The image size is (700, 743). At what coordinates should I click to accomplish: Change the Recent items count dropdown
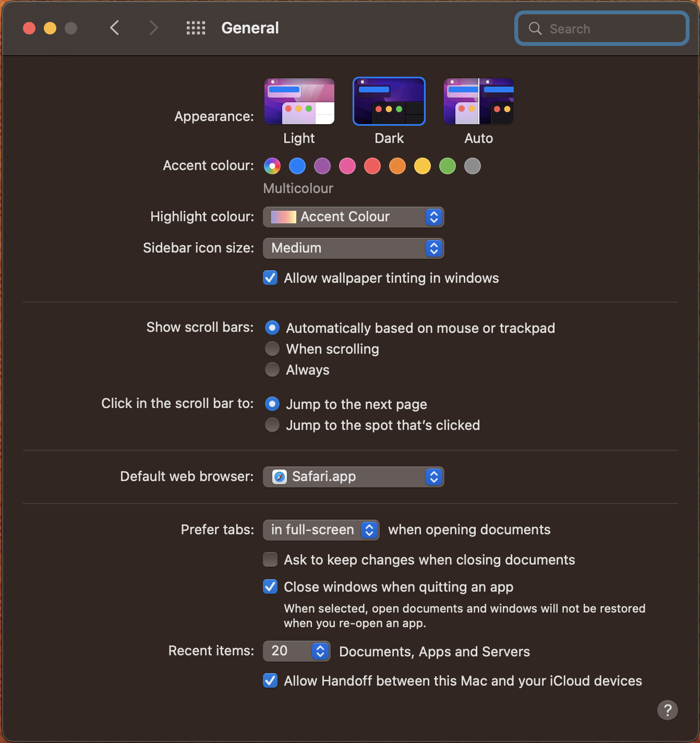(x=296, y=651)
